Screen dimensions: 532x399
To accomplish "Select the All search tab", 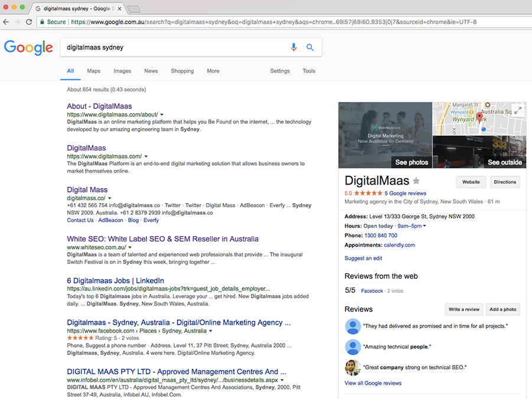I will (70, 71).
